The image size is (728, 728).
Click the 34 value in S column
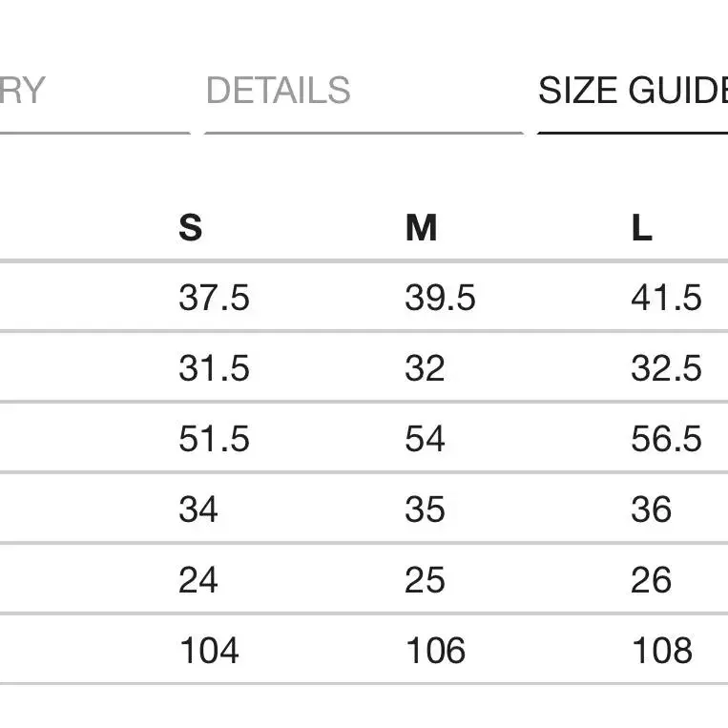(x=198, y=510)
